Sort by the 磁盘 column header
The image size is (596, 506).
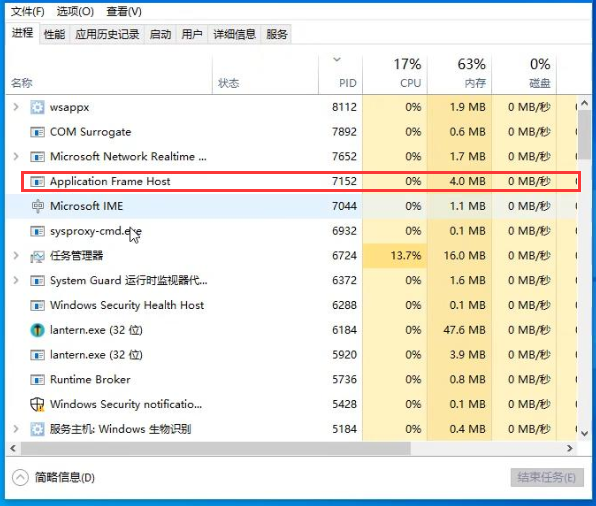point(524,75)
